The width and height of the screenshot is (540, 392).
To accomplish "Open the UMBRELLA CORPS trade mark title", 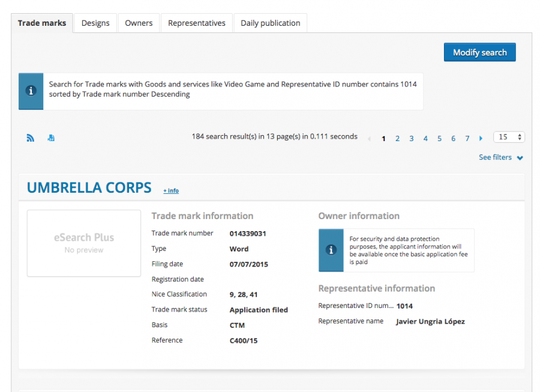I will click(x=89, y=188).
